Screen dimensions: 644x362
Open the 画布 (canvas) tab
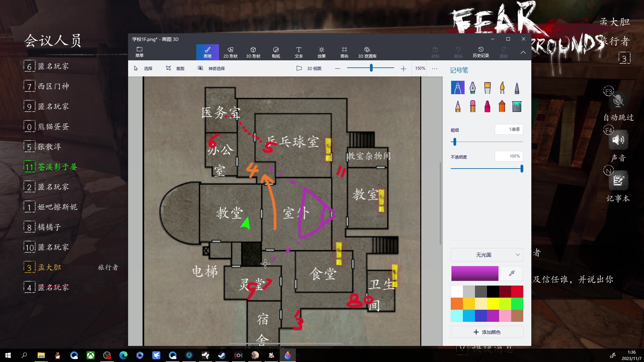(344, 52)
